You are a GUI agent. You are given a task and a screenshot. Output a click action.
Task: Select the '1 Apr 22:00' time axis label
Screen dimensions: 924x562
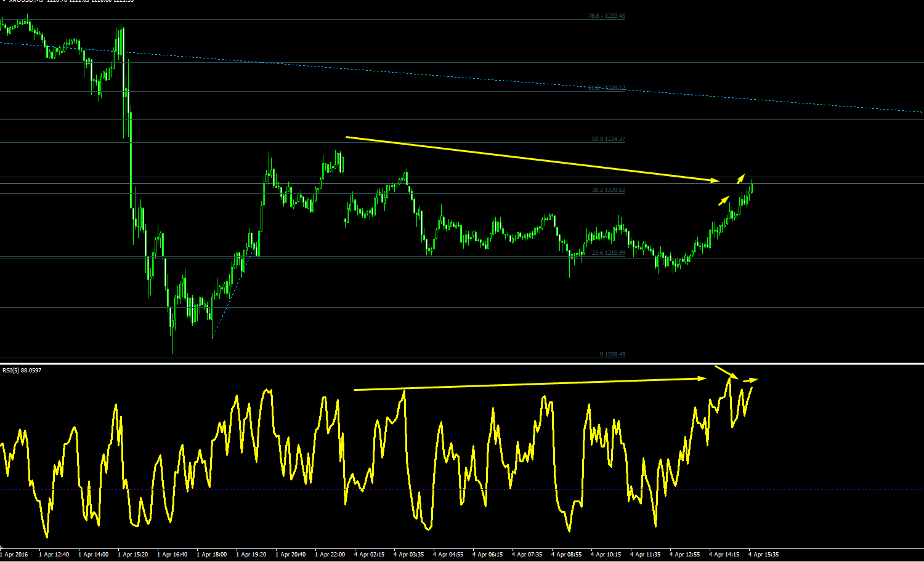point(330,555)
